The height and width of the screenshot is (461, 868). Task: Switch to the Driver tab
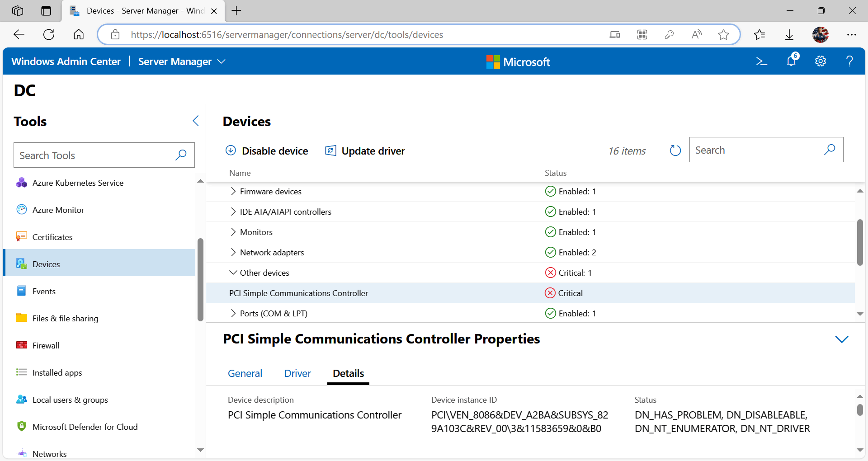[297, 373]
